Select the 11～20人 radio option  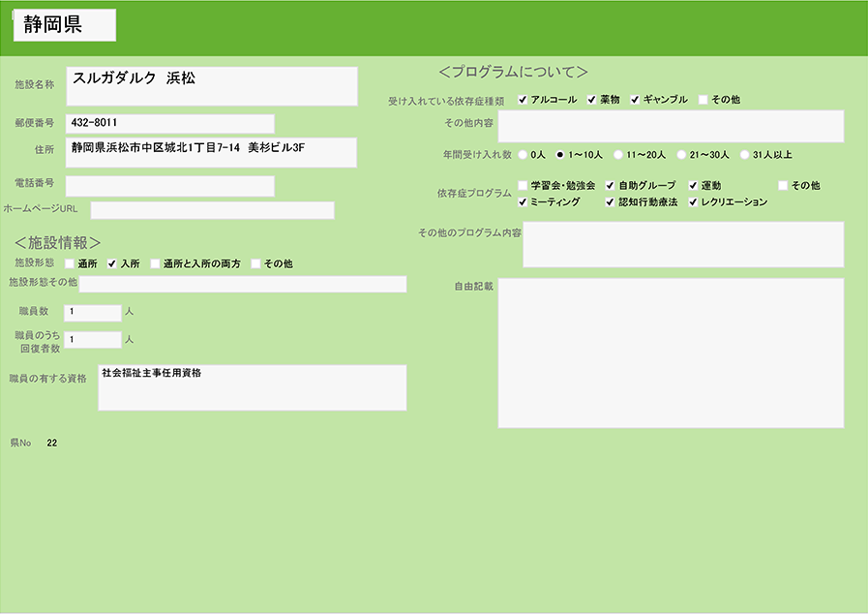click(x=618, y=154)
